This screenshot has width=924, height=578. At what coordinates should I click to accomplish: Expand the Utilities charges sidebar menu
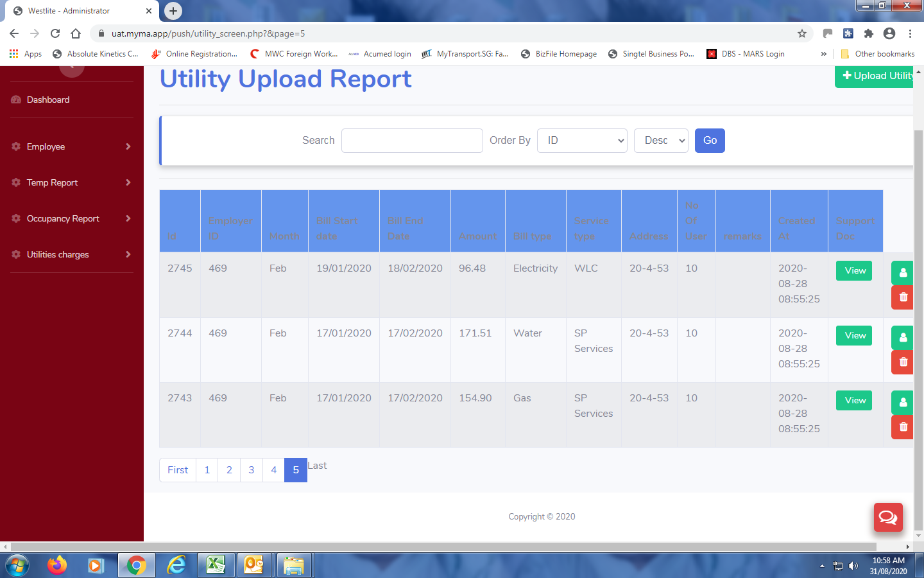coord(72,254)
